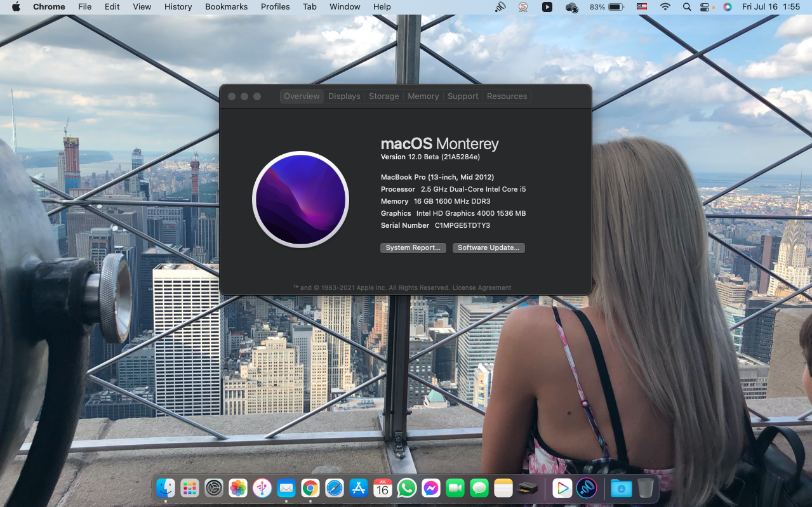Viewport: 812px width, 507px height.
Task: Click the 16 GB 1600 MHz DDR3 text
Action: (452, 201)
